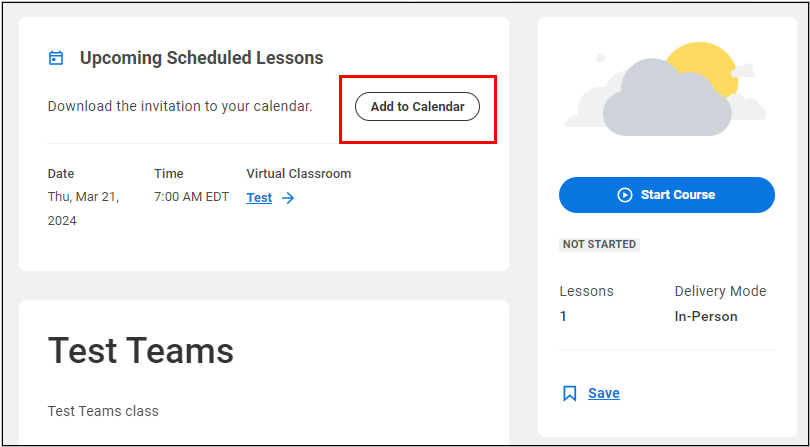The width and height of the screenshot is (810, 447).
Task: Click the play icon in Start Course button
Action: 625,195
